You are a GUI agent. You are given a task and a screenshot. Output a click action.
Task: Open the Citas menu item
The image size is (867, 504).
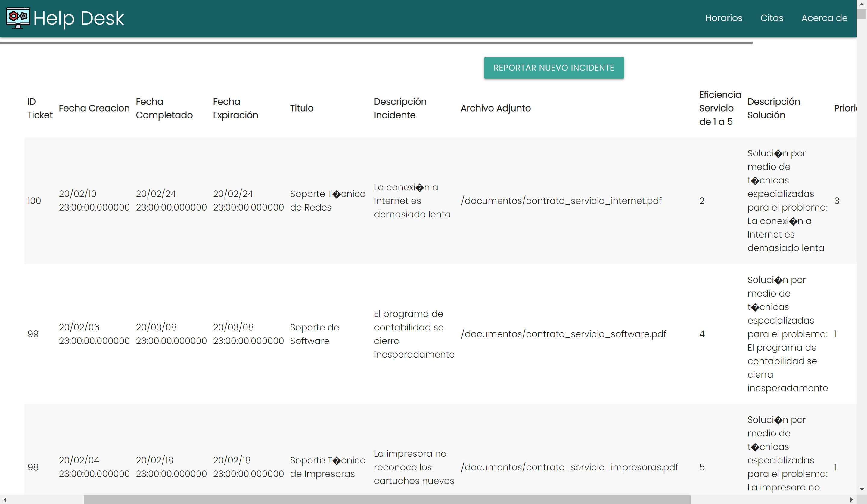coord(772,18)
